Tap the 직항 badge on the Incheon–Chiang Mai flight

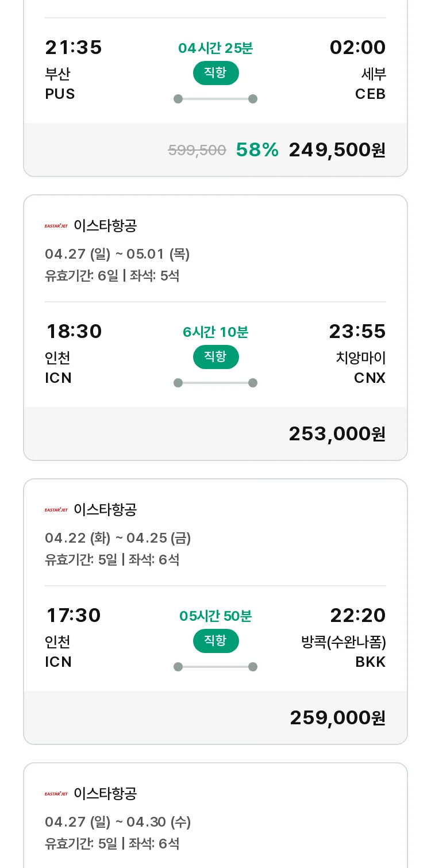pos(215,357)
